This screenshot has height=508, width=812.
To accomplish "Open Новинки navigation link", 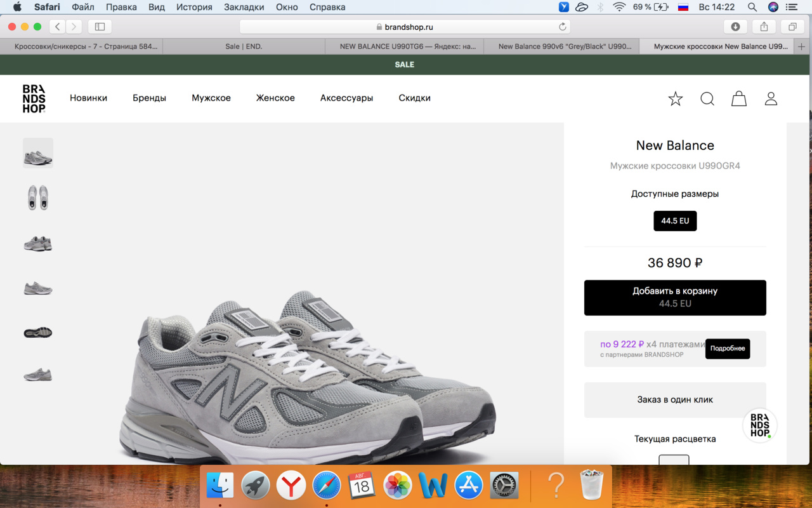I will [x=88, y=98].
